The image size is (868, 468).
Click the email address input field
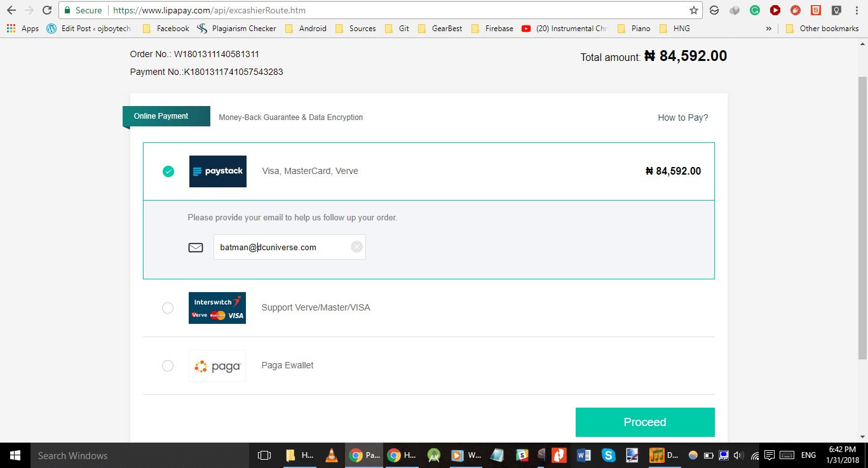pyautogui.click(x=283, y=247)
